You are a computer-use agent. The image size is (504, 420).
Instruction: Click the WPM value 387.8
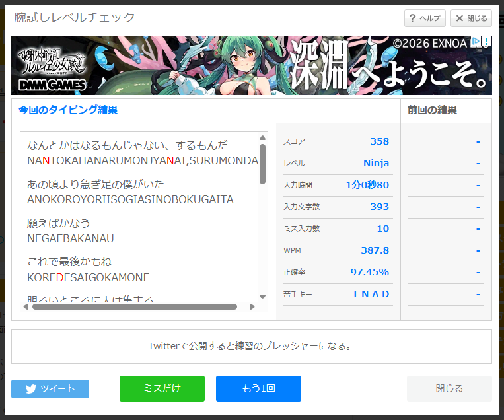(375, 250)
